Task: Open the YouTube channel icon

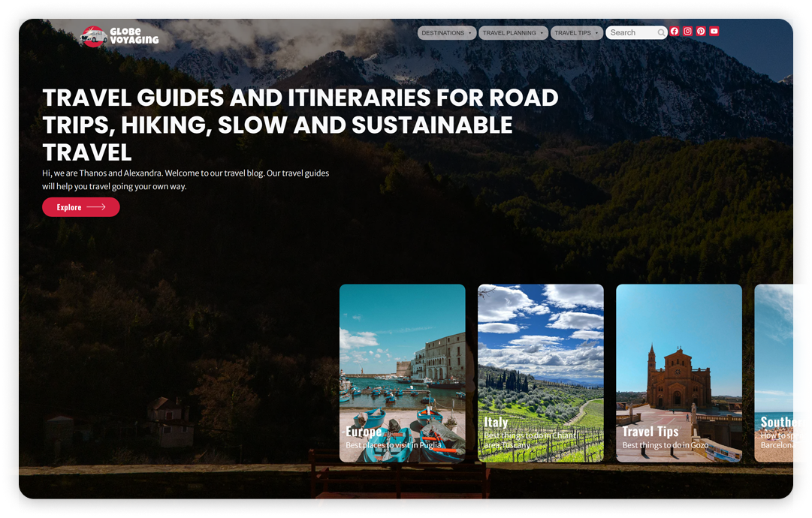Action: pos(714,32)
